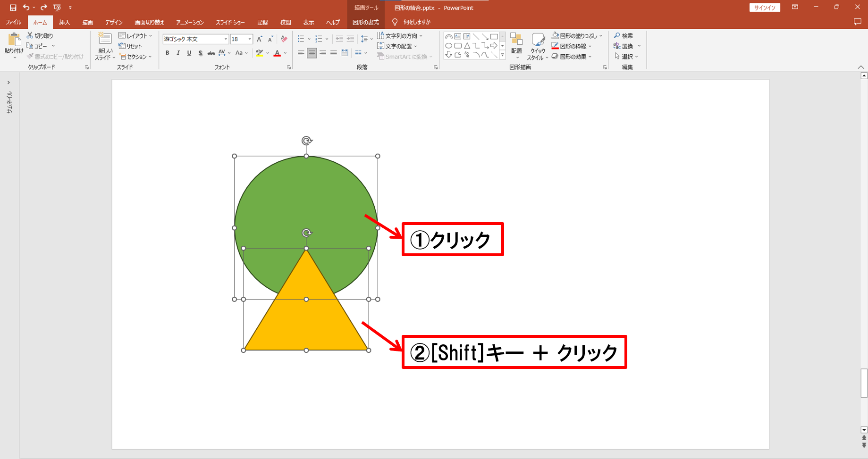Toggle Bold formatting
This screenshot has width=868, height=459.
[x=167, y=53]
